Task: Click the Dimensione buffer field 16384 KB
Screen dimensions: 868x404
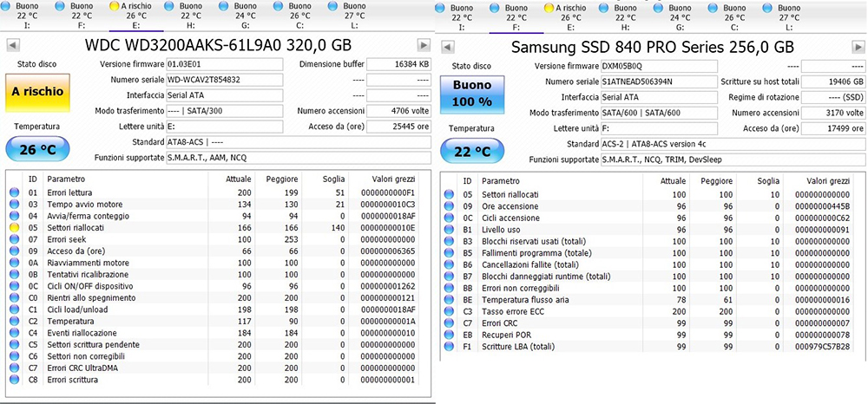Action: coord(398,64)
